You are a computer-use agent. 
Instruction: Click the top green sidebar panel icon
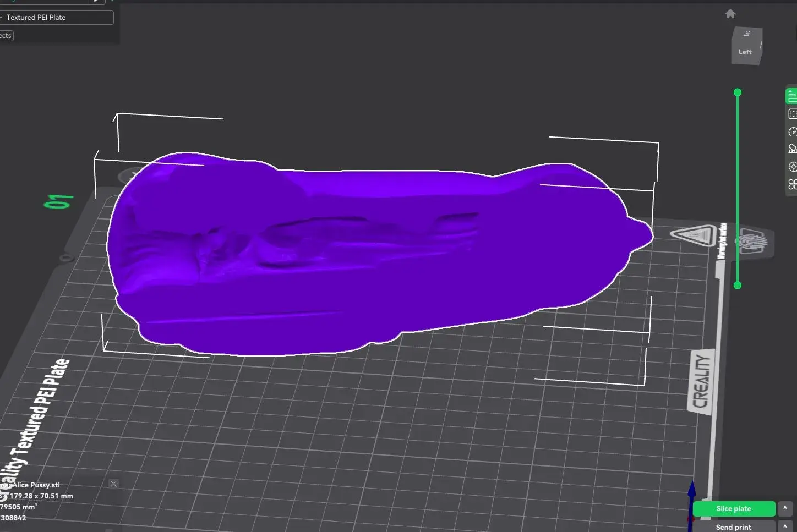[791, 96]
